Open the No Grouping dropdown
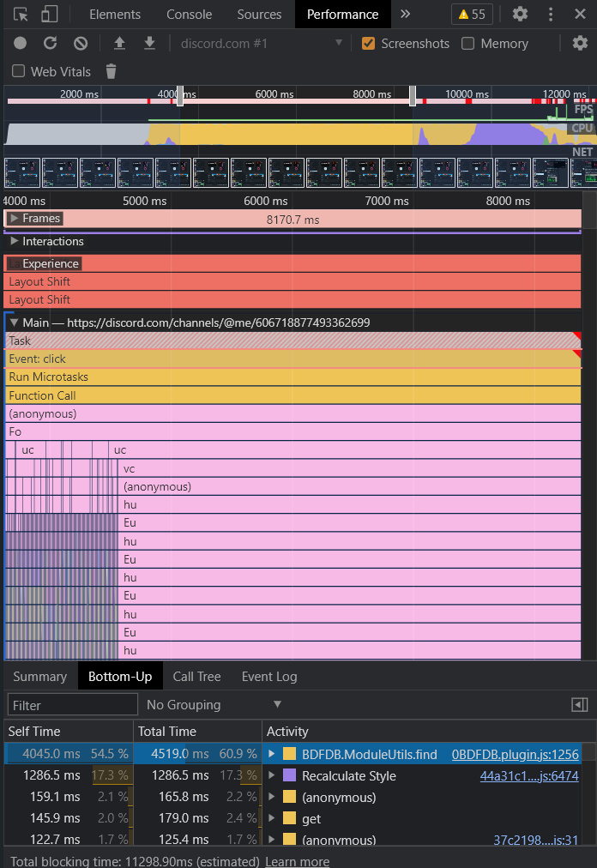The height and width of the screenshot is (868, 597). point(214,705)
